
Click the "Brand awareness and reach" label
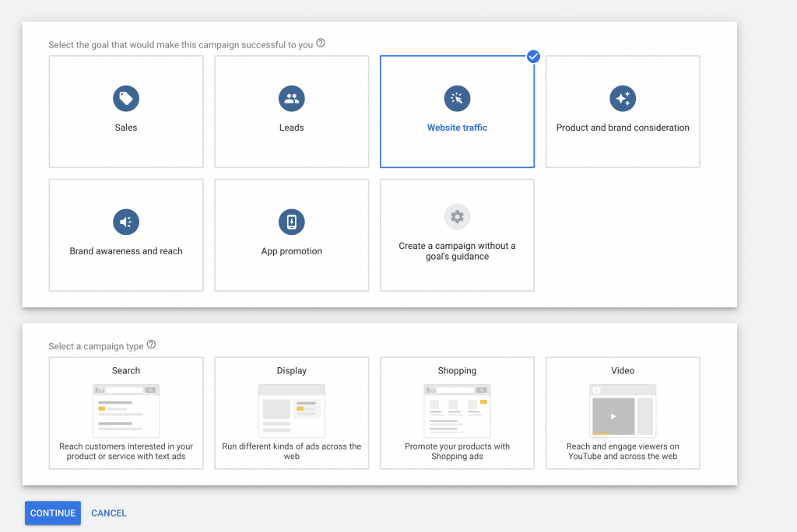tap(126, 251)
